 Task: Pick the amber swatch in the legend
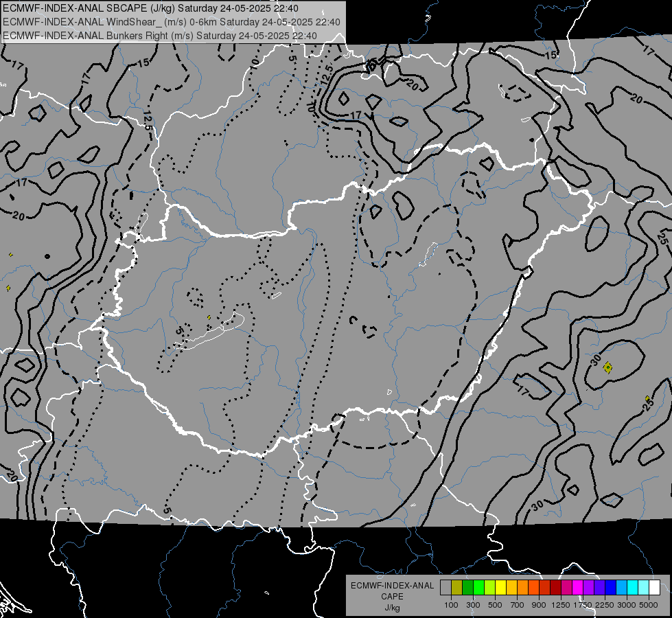pyautogui.click(x=512, y=588)
